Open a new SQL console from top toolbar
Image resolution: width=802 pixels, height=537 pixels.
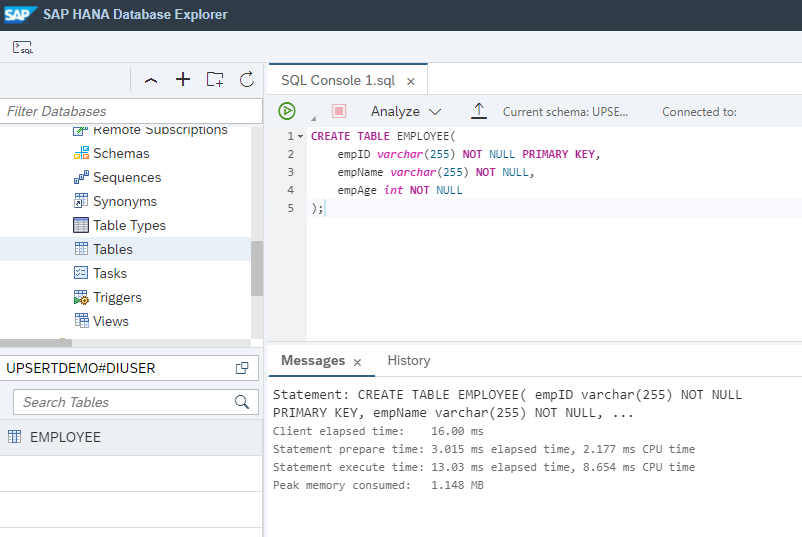point(22,47)
